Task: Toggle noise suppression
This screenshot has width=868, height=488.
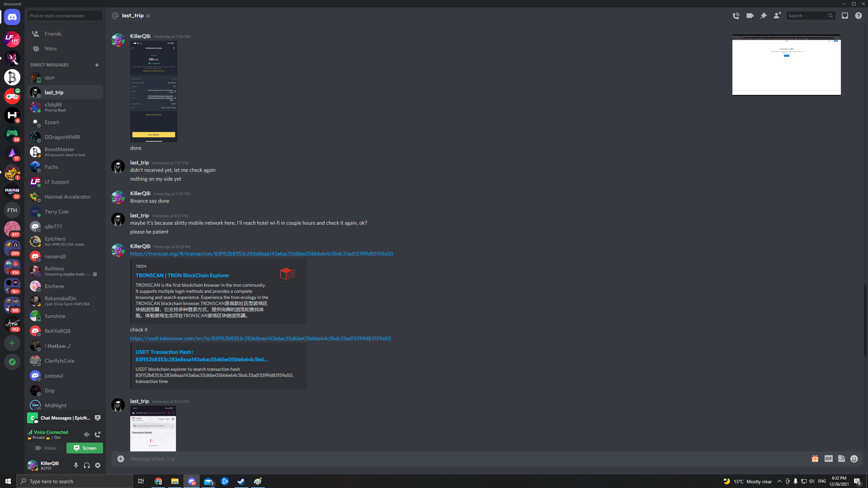Action: point(87,434)
